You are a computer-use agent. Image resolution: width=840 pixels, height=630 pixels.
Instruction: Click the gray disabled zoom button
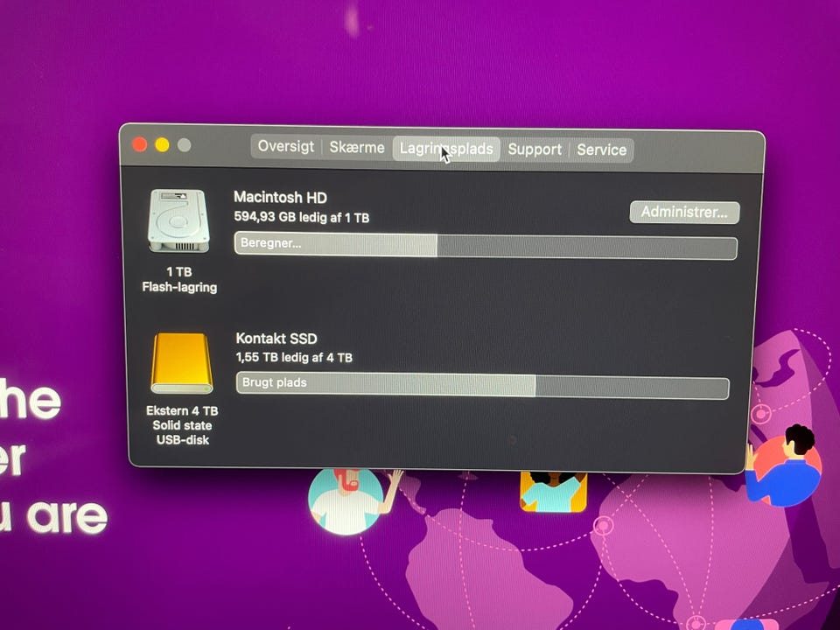pos(185,145)
